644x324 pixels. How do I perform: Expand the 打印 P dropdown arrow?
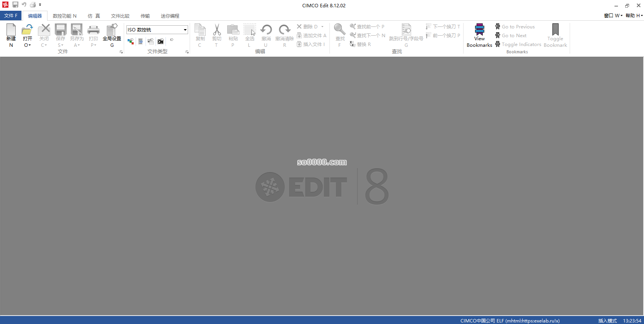point(95,45)
